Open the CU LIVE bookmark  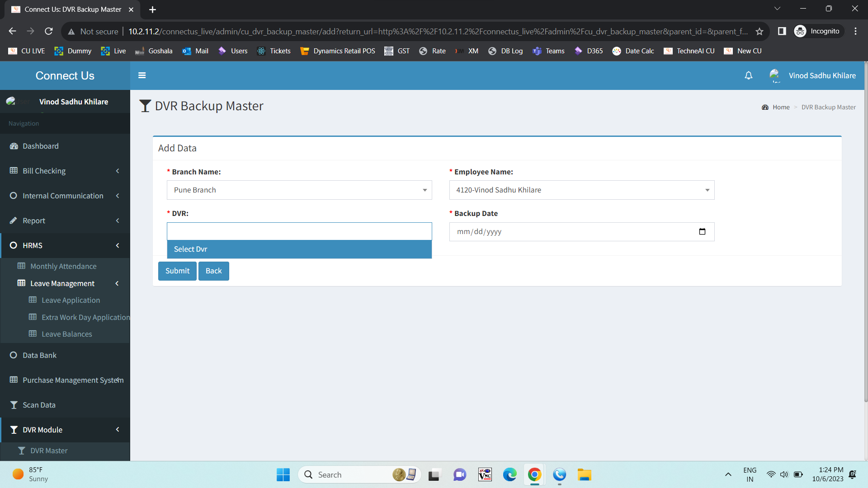(x=27, y=51)
